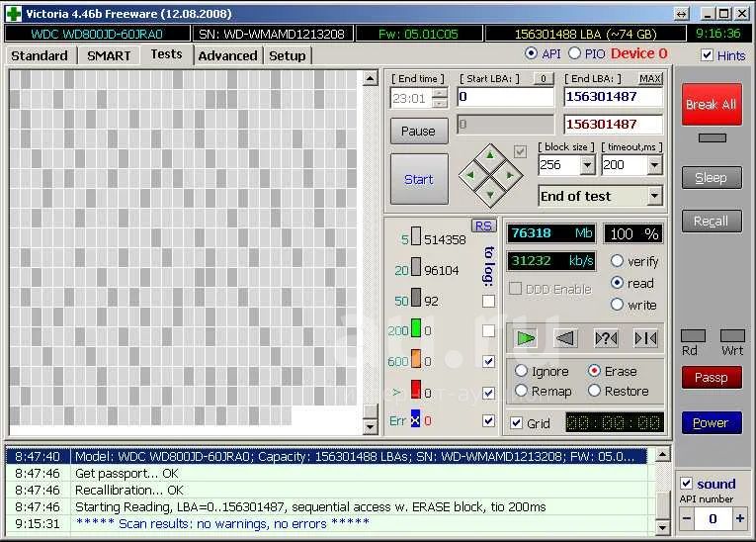
Task: Toggle the log checkbox for Err blocks
Action: click(x=488, y=421)
